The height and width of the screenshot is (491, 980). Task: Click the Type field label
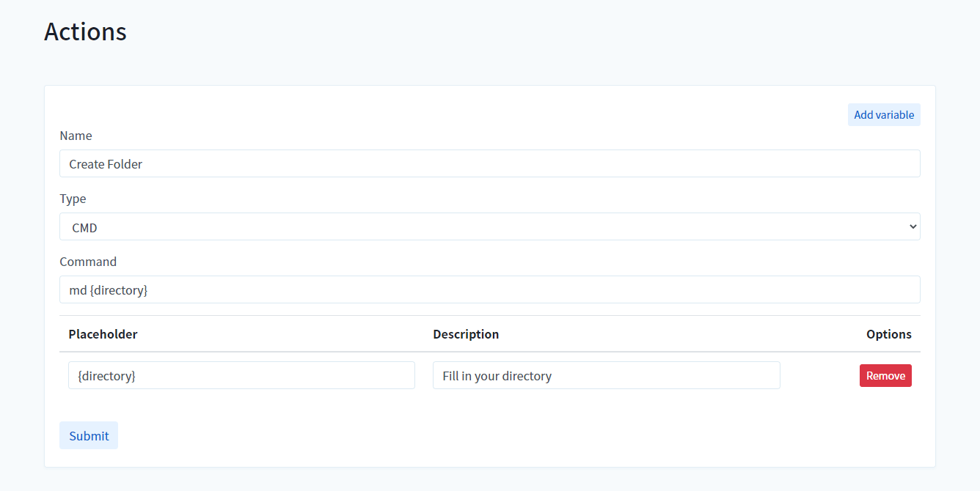pos(73,199)
